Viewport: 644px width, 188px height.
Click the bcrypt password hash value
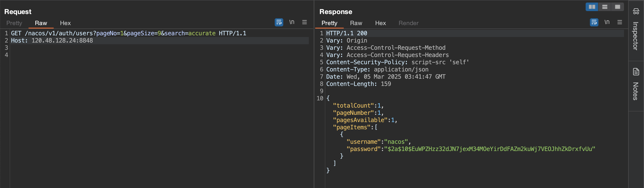[490, 149]
